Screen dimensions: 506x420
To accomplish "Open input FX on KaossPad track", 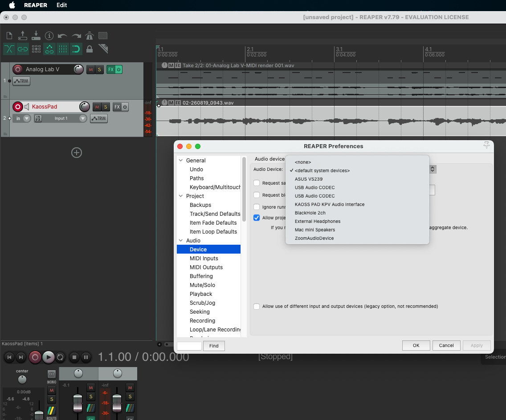I will pyautogui.click(x=38, y=118).
